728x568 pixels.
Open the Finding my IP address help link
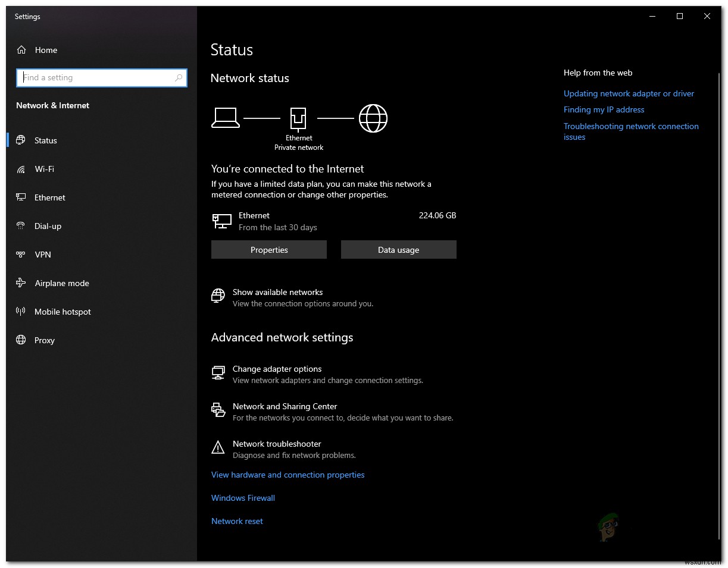[604, 109]
